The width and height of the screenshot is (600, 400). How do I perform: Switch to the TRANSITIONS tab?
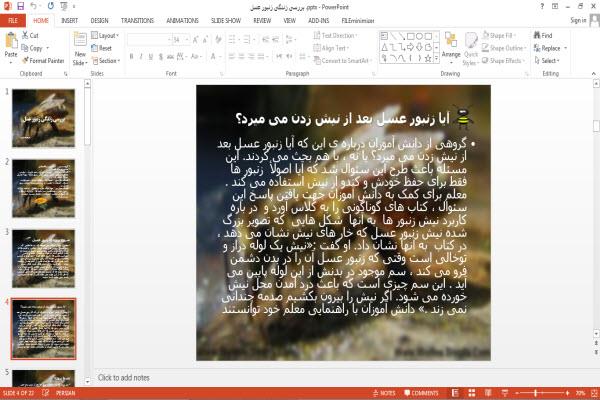point(137,20)
